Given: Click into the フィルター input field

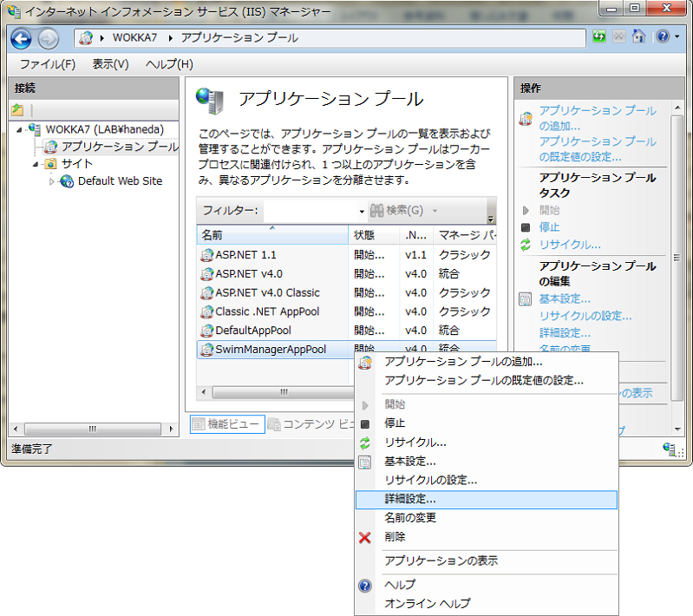Looking at the screenshot, I should [311, 211].
